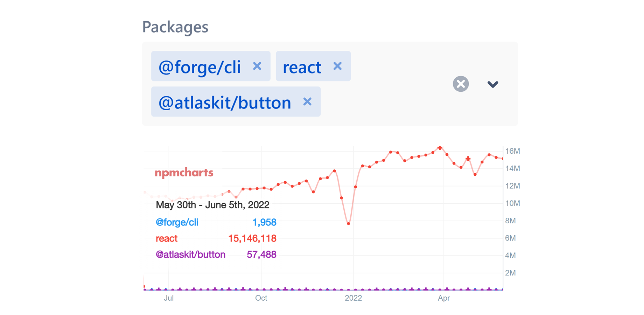
Task: Click the purple @atlaskit/button legend label
Action: tap(190, 254)
